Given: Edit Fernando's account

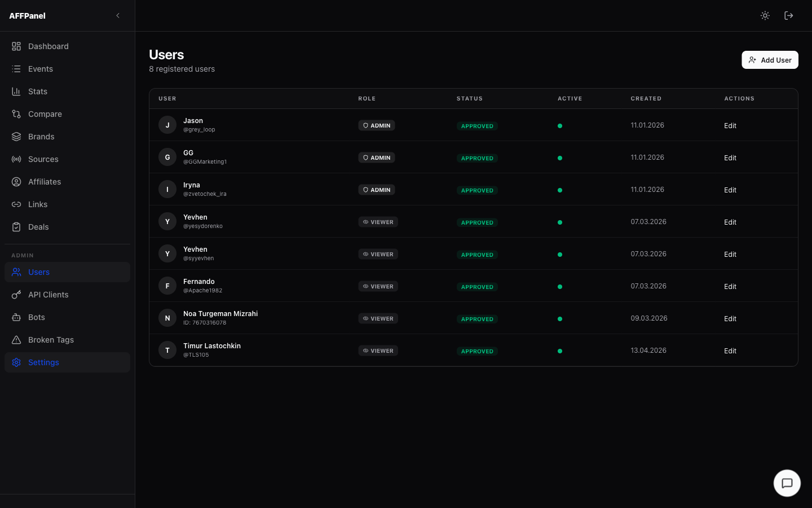Looking at the screenshot, I should [x=730, y=286].
